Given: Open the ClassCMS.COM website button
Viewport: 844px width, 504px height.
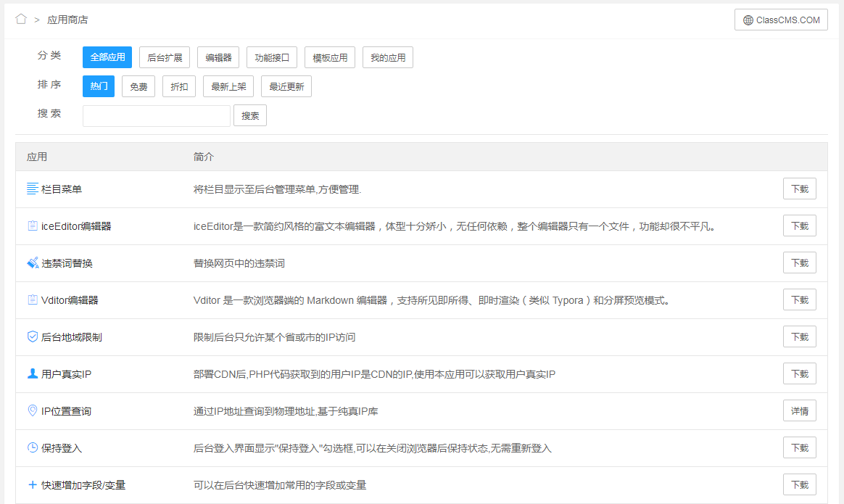Looking at the screenshot, I should point(781,20).
